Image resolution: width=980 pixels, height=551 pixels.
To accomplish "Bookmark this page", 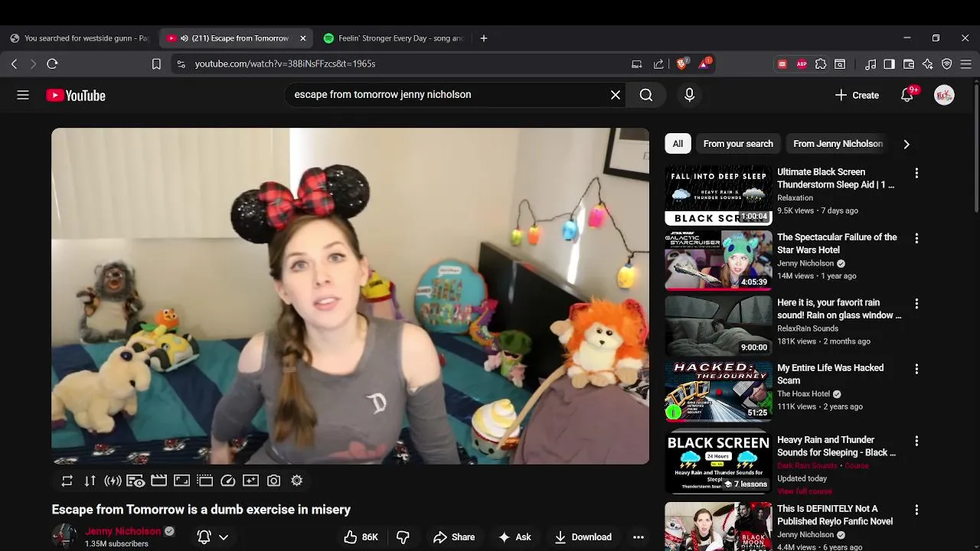I will 156,64.
